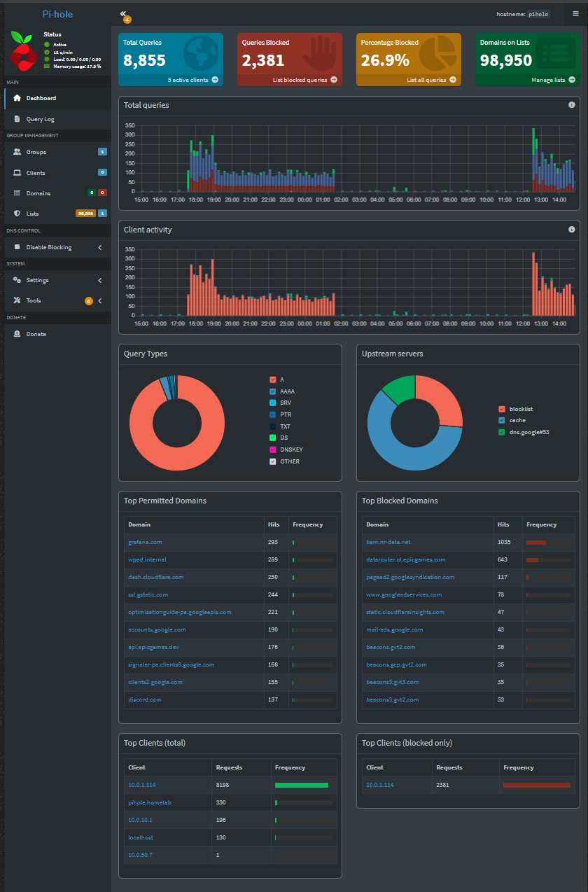Click the home icon for Dashboard
The width and height of the screenshot is (588, 892).
17,98
